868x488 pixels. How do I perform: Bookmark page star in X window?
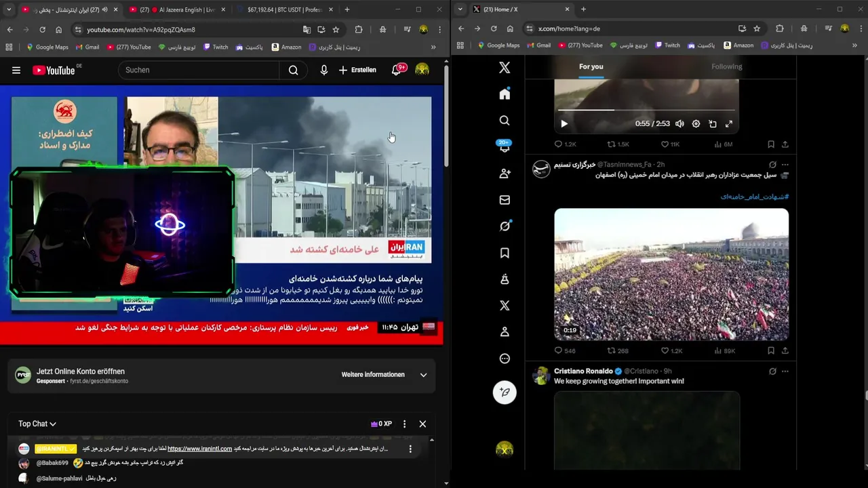(x=757, y=28)
